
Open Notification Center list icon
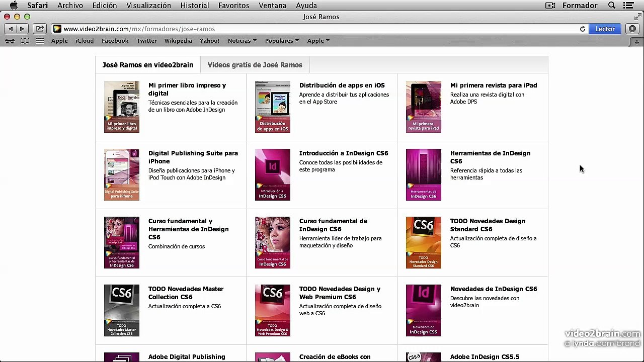628,6
